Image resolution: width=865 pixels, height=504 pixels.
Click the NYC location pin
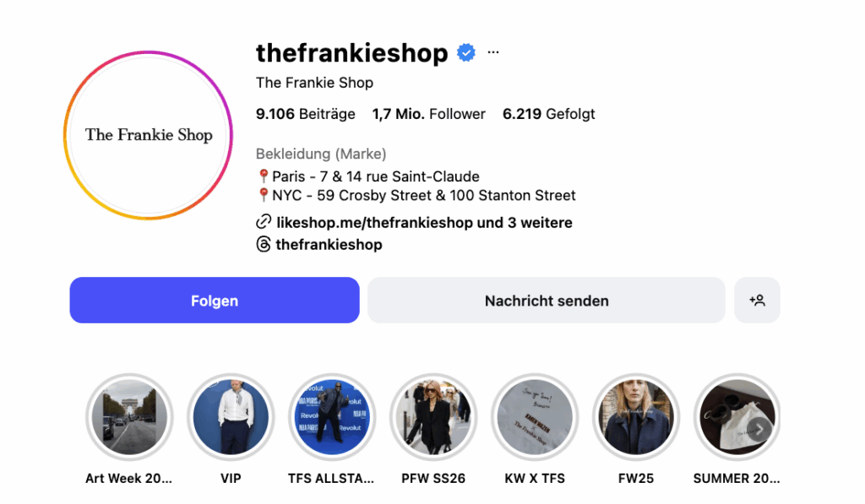click(264, 195)
